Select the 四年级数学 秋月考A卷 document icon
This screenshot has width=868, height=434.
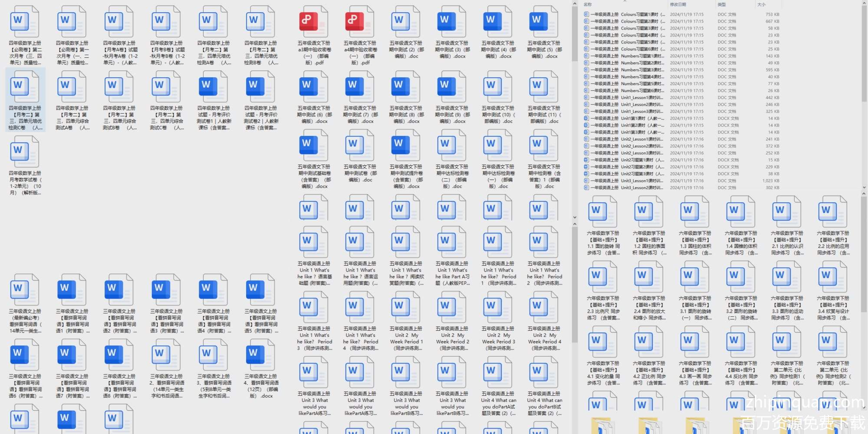pos(119,21)
